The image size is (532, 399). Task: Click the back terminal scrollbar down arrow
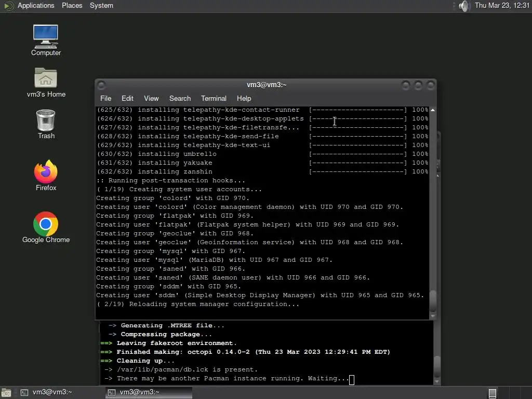[437, 381]
